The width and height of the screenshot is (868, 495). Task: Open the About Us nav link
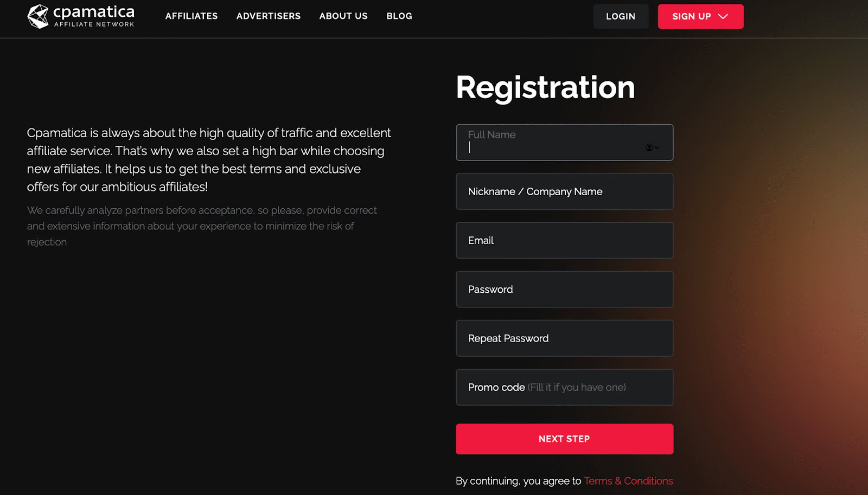click(343, 16)
